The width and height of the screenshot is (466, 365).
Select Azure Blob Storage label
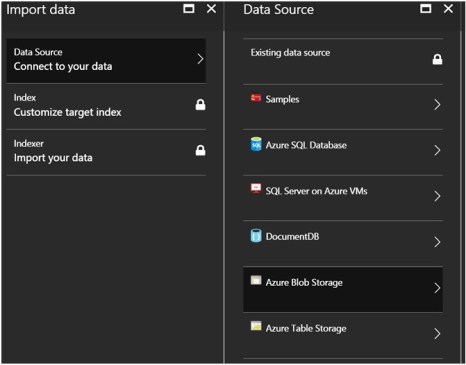coord(304,283)
